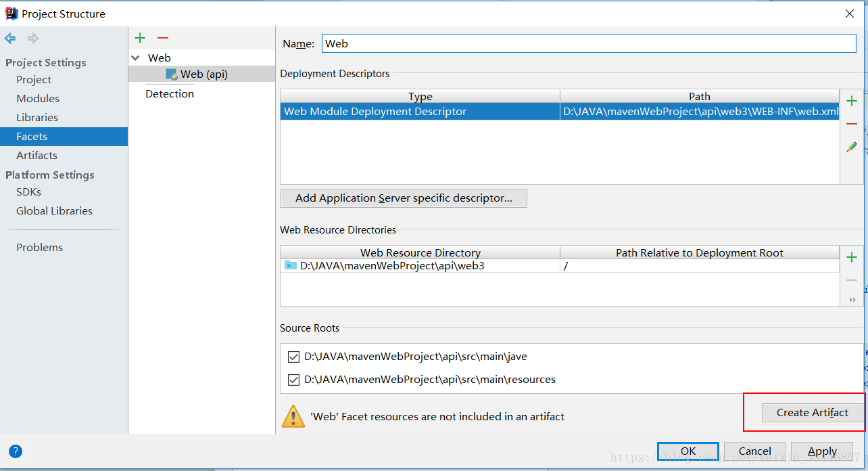
Task: Open help with the question mark icon
Action: coord(16,451)
